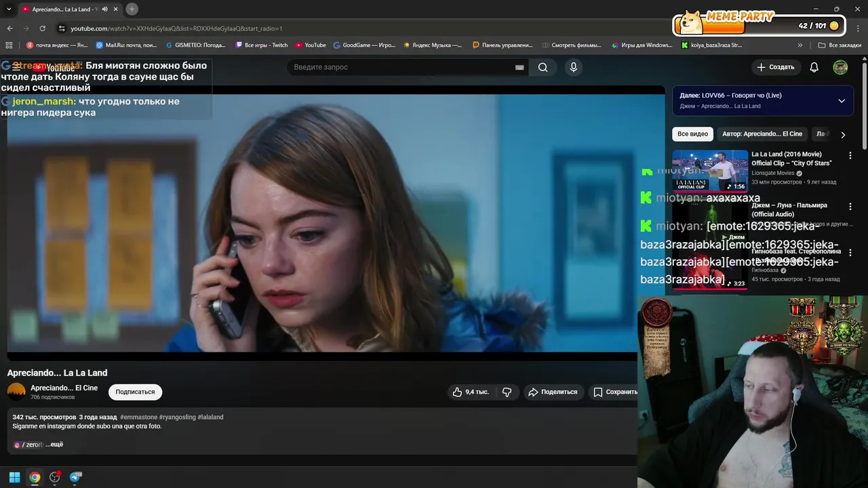Open options for La La Land Official Clip video
This screenshot has height=488, width=868.
[850, 155]
